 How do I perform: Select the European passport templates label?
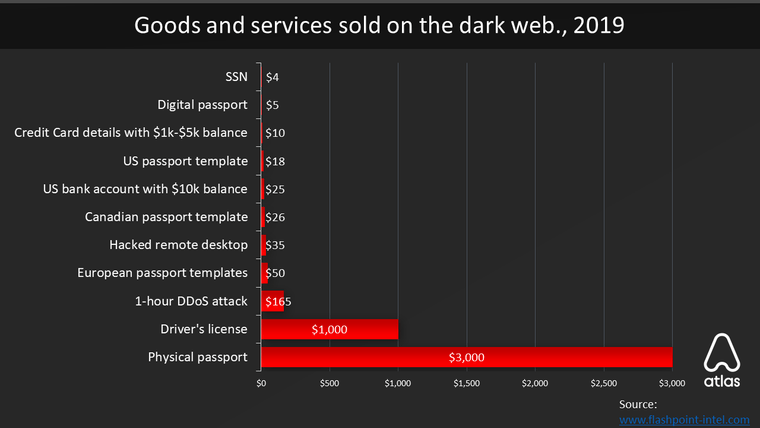click(x=162, y=273)
